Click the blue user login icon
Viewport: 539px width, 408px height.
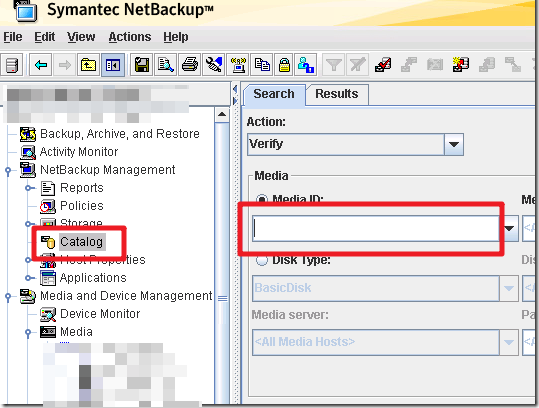pyautogui.click(x=306, y=65)
